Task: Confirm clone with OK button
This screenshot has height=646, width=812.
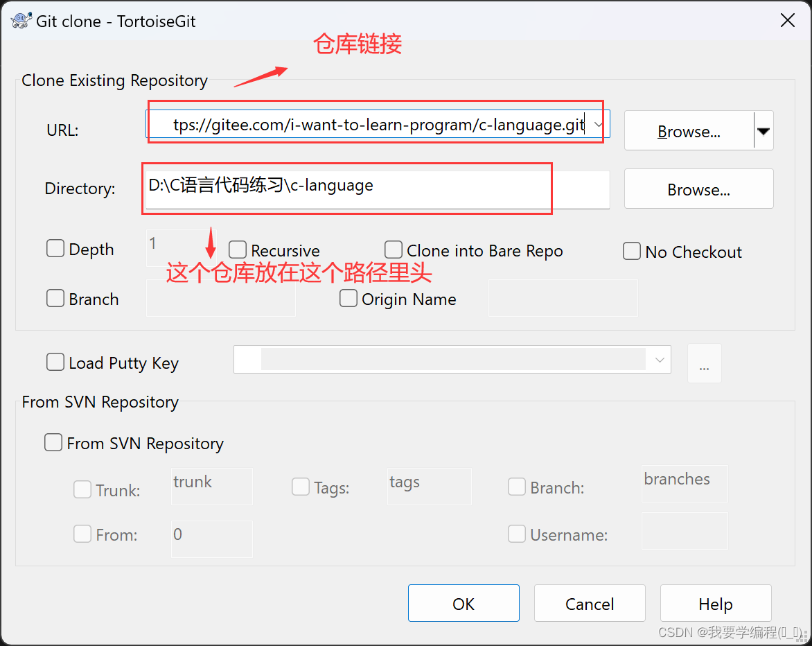Action: 464,604
